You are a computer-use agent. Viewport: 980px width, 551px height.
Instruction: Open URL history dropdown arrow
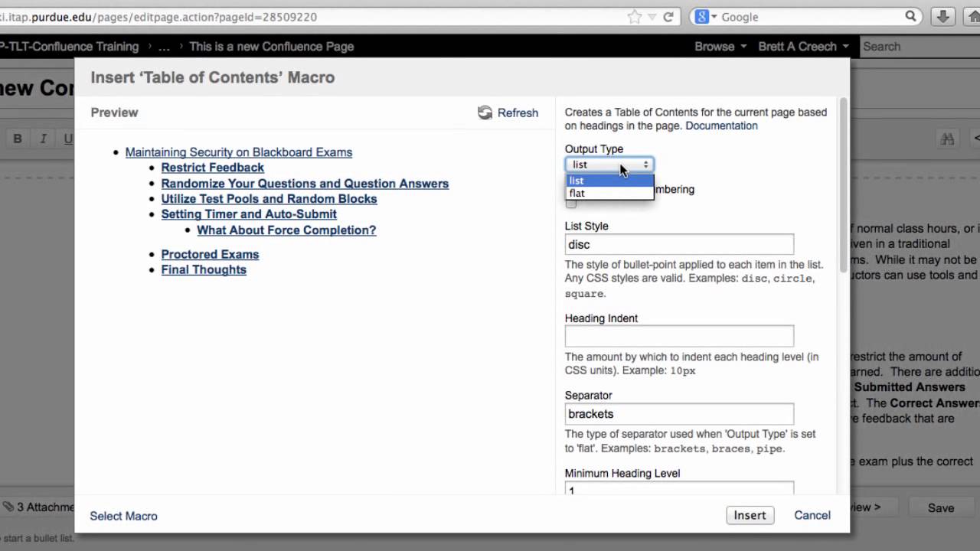click(652, 17)
